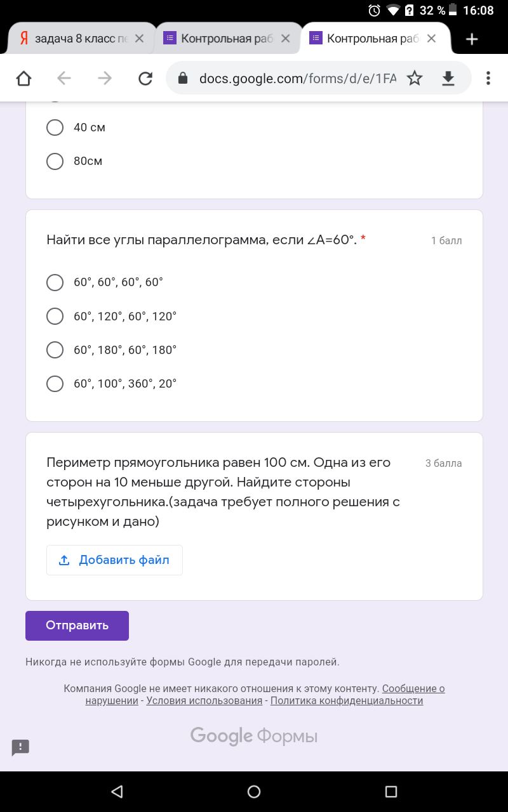Image resolution: width=508 pixels, height=812 pixels.
Task: Bookmark page with the star icon
Action: click(x=415, y=78)
